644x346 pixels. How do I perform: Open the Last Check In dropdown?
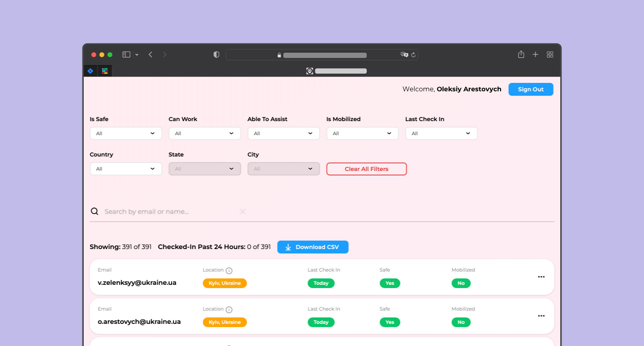[441, 134]
